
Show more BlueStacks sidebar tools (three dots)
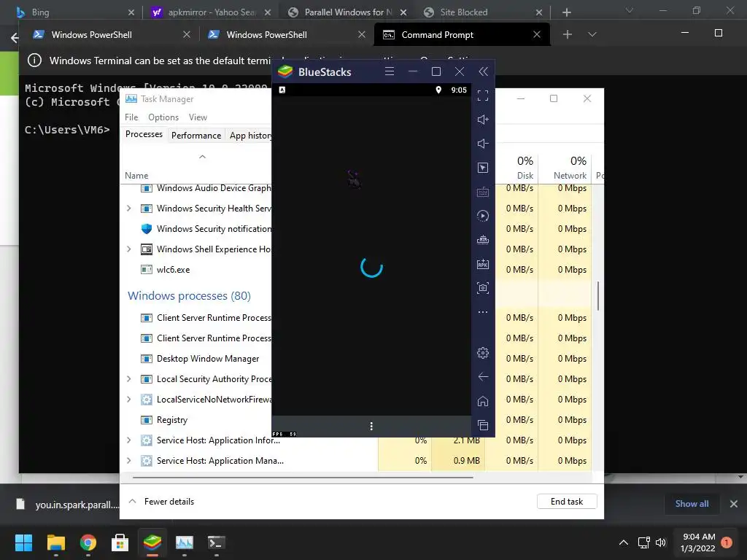[483, 312]
